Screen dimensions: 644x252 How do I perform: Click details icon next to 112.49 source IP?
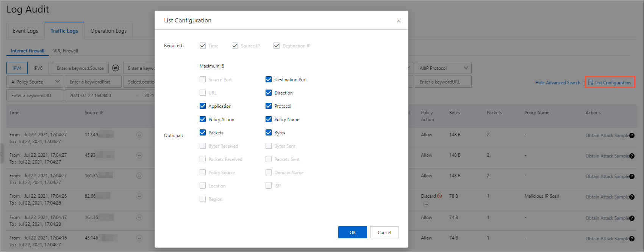[139, 135]
